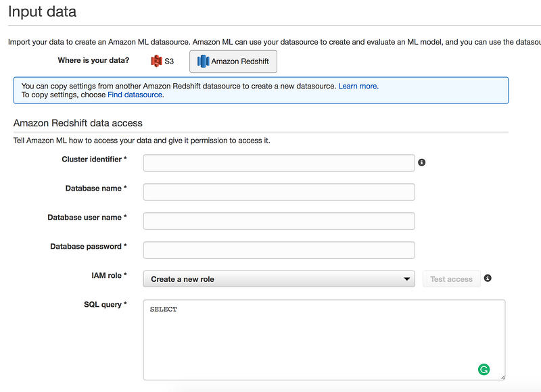The width and height of the screenshot is (541, 392).
Task: Open the Learn more link
Action: (358, 87)
